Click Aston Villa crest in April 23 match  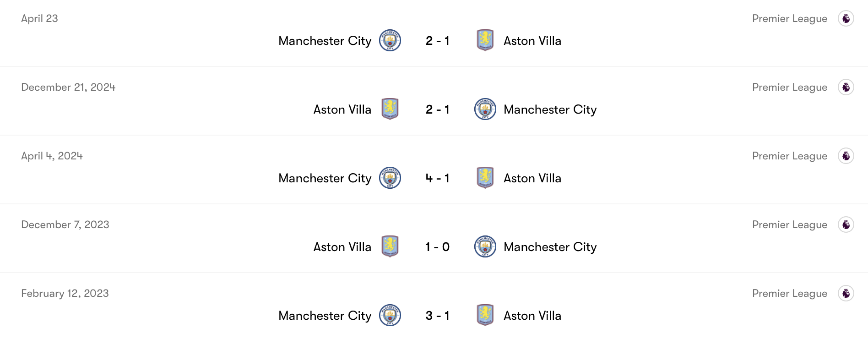(485, 40)
